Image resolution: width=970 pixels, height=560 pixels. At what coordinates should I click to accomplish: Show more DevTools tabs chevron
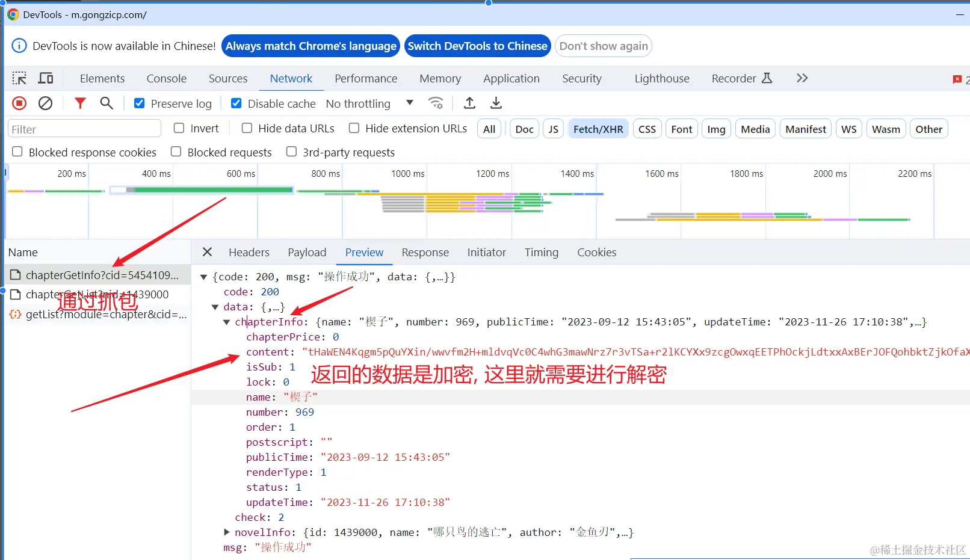tap(802, 78)
